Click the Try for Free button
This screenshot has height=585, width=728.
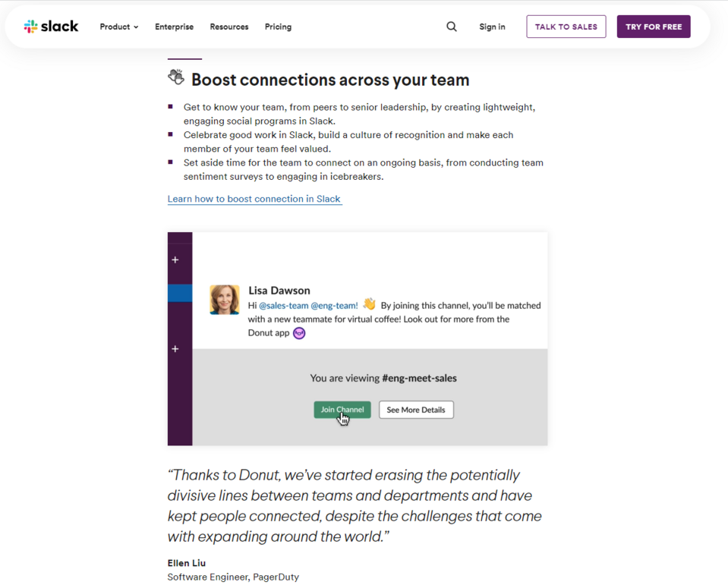(x=654, y=27)
